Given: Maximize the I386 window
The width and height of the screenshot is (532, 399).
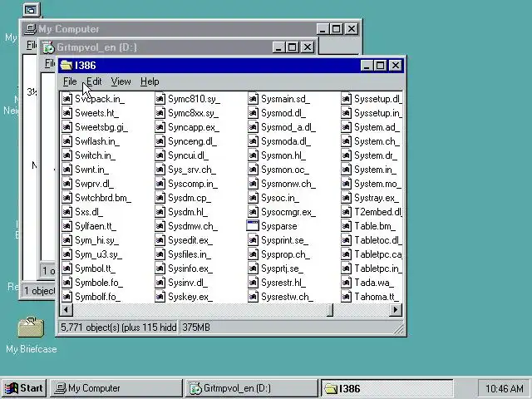Looking at the screenshot, I should point(381,65).
